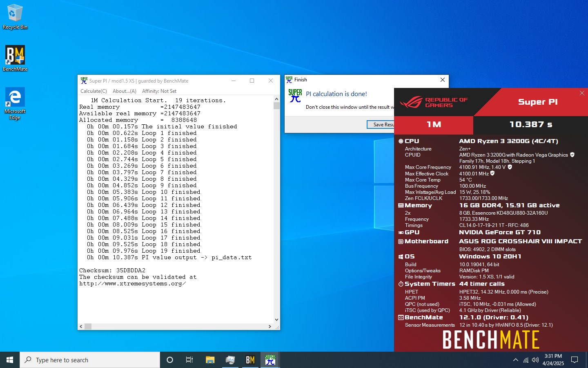
Task: Click the Save Result button
Action: coord(381,125)
